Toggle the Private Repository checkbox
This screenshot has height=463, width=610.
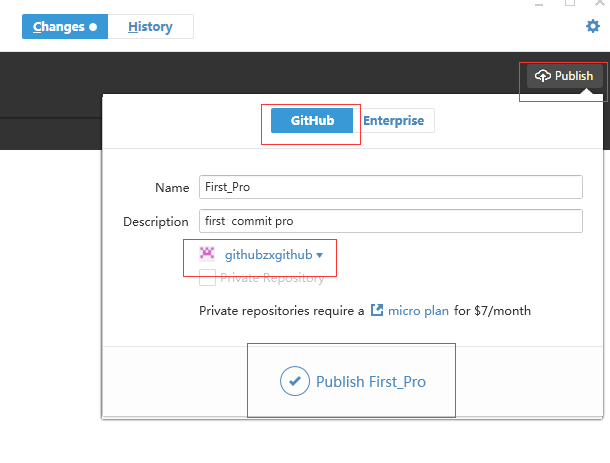pyautogui.click(x=207, y=278)
